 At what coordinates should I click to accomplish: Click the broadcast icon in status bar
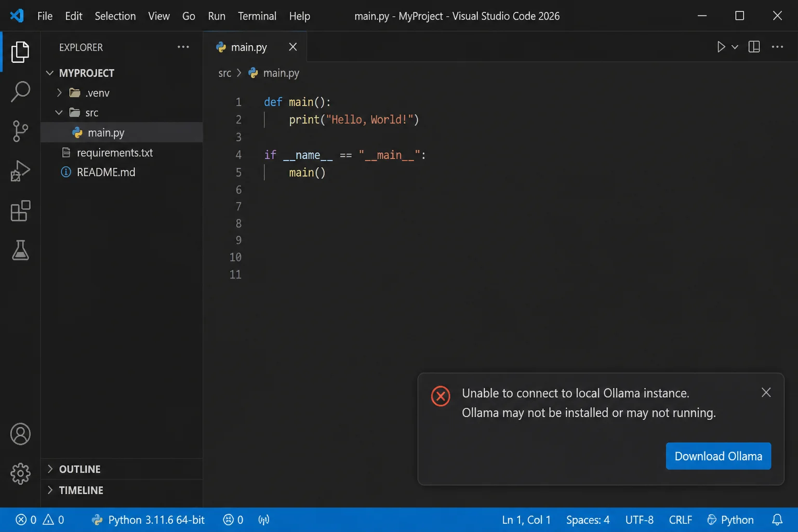pos(264,520)
